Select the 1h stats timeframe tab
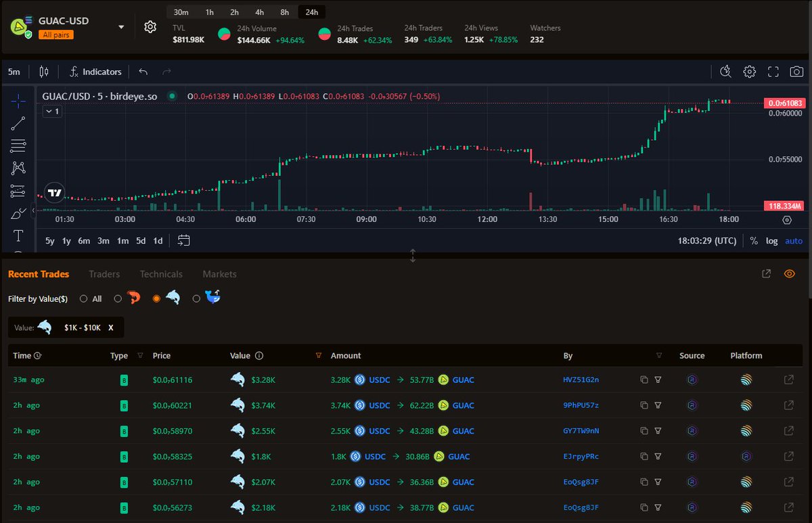The image size is (812, 523). (210, 12)
